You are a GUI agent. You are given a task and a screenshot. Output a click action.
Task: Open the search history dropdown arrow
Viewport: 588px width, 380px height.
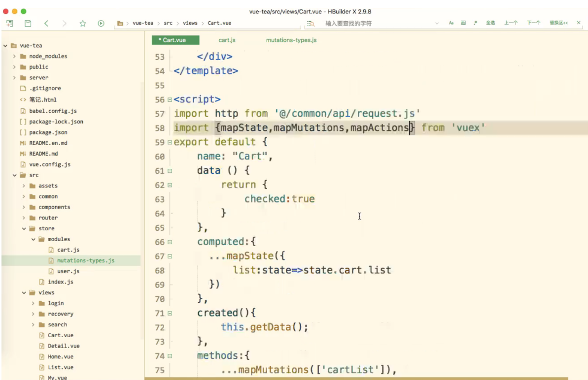pos(437,23)
